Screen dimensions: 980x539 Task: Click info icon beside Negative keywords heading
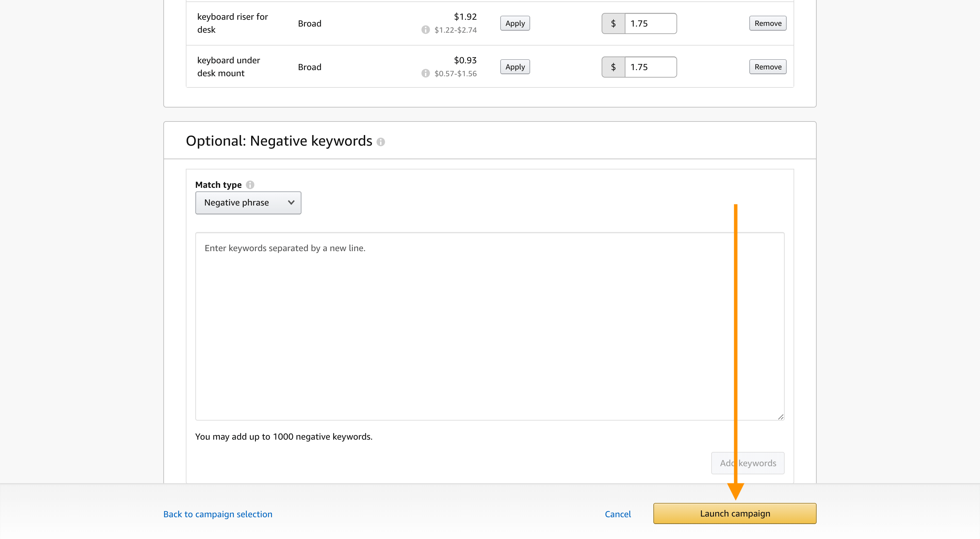point(380,142)
